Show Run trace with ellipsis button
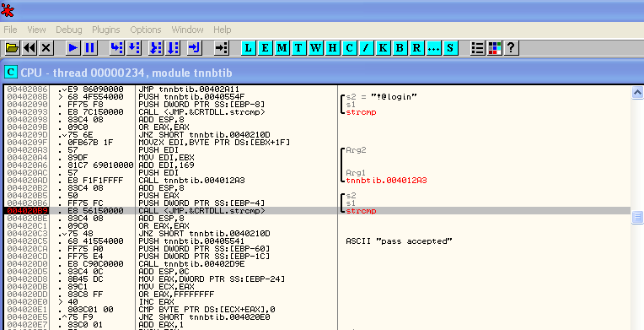The image size is (644, 330). pos(433,48)
